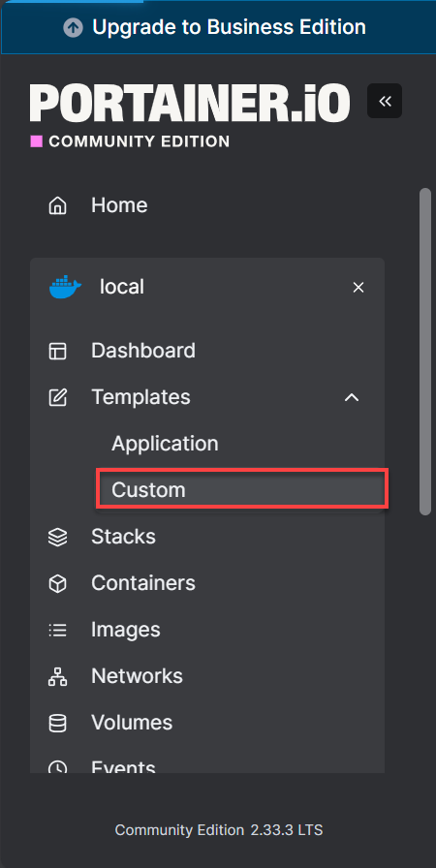Screen dimensions: 436x868
Task: Open the Templates menu item
Action: point(140,397)
